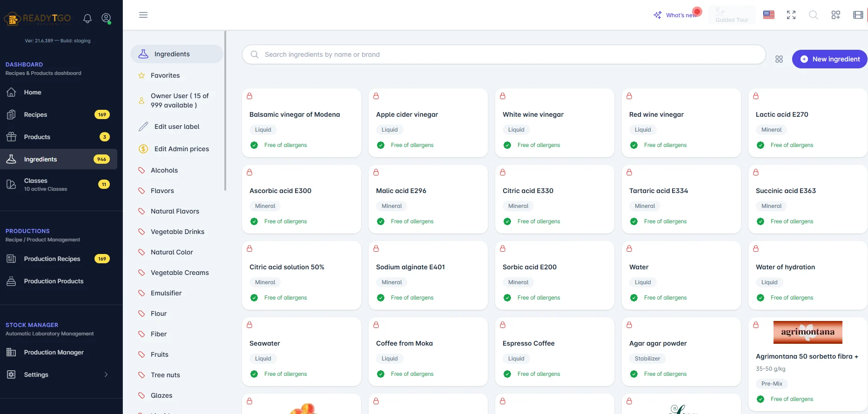Enter fullscreen mode icon
This screenshot has height=414, width=868.
point(791,15)
